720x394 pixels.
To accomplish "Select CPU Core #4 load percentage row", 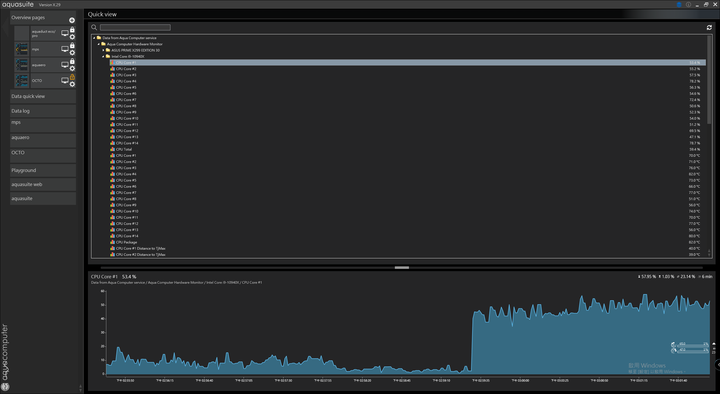I will (x=408, y=81).
